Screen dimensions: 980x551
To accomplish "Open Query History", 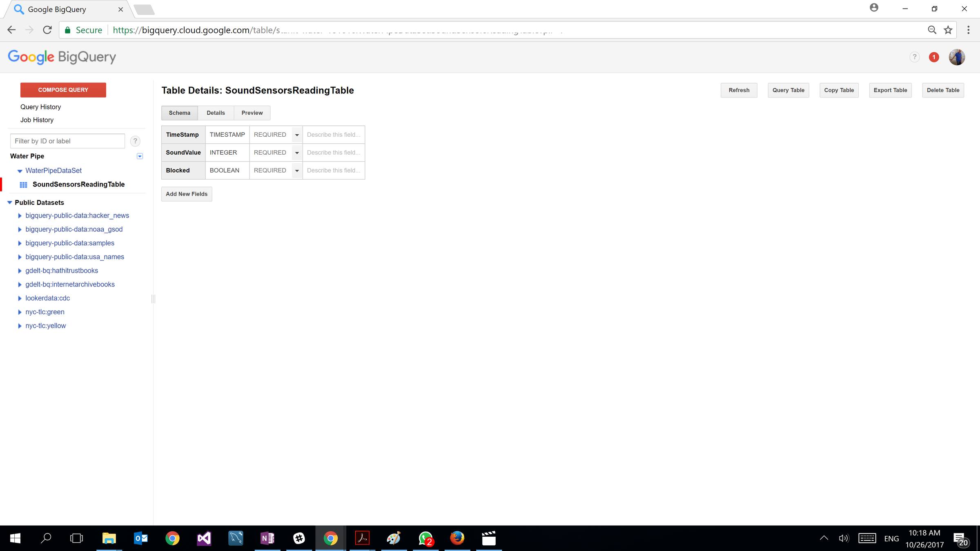I will [x=41, y=107].
